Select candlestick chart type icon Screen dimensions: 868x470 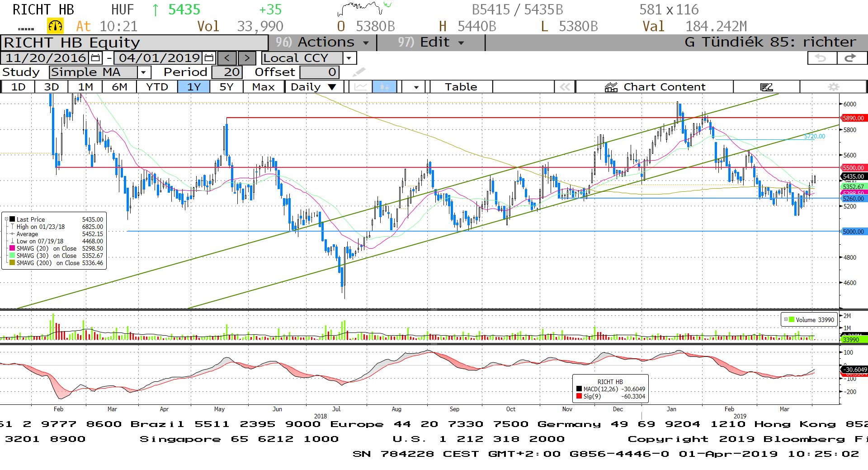385,87
